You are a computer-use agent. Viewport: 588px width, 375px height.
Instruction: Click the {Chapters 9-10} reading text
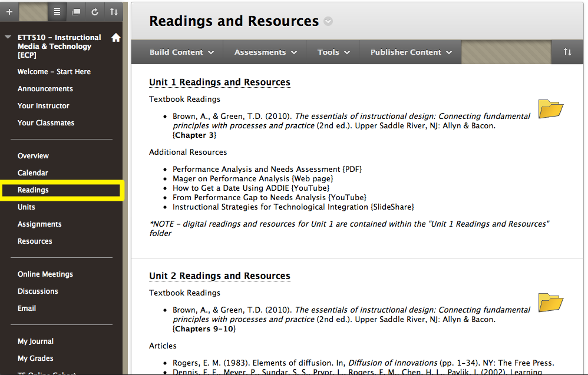point(204,329)
